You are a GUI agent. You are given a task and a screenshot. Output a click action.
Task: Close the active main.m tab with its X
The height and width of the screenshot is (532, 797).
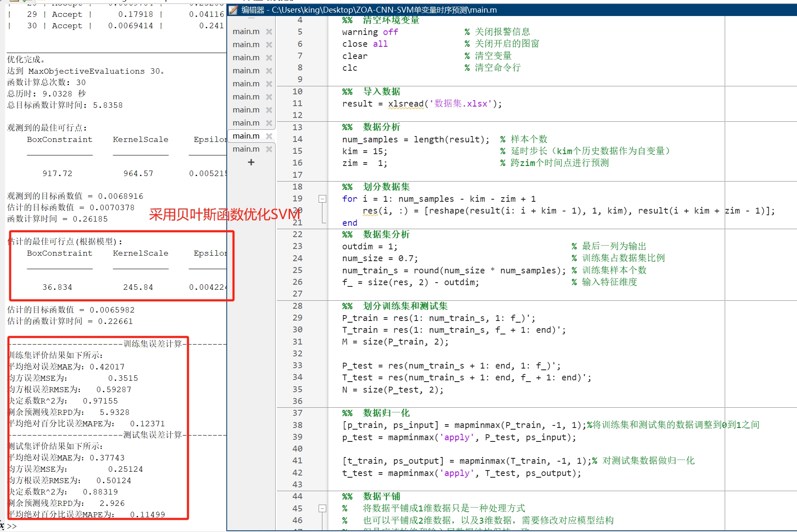(269, 136)
